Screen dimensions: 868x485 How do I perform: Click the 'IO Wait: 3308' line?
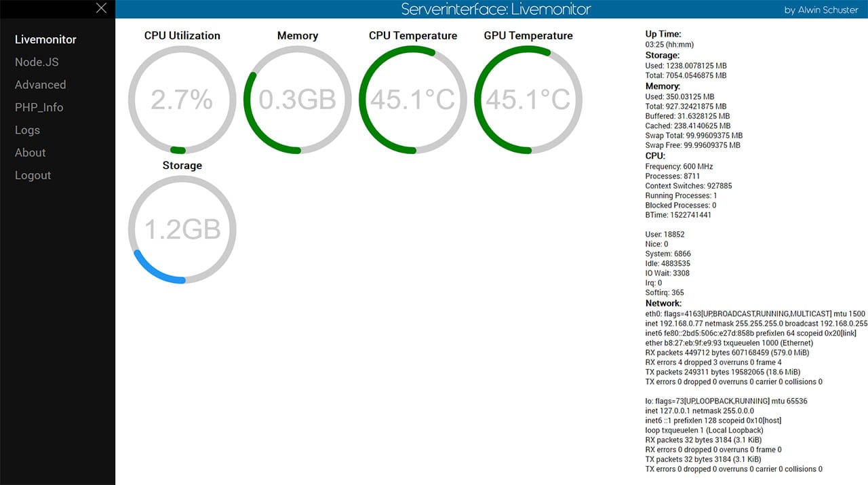pos(667,273)
